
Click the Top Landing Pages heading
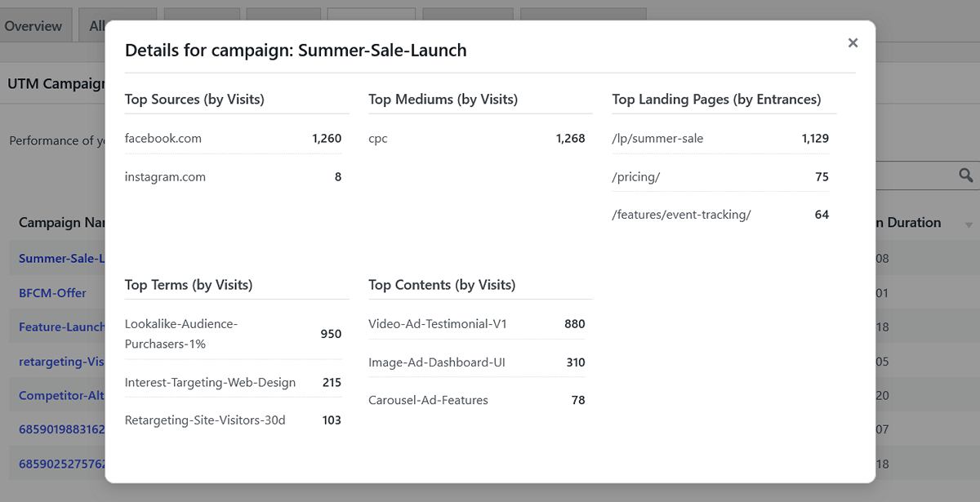(716, 99)
